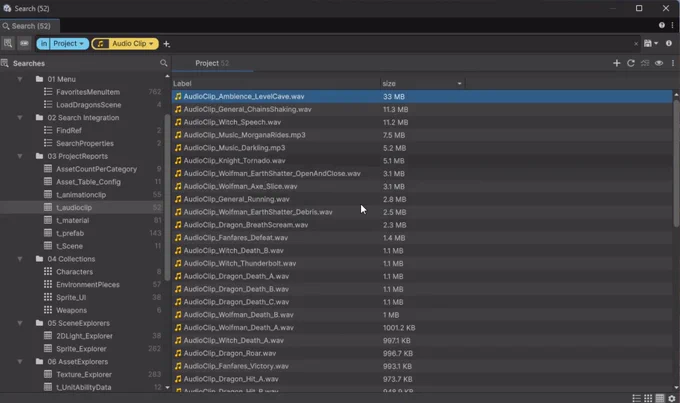Open the results more-options menu
This screenshot has width=680, height=403.
pos(673,63)
